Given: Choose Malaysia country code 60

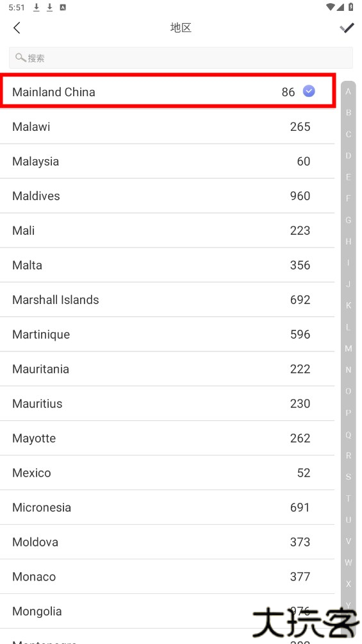Looking at the screenshot, I should click(x=167, y=161).
